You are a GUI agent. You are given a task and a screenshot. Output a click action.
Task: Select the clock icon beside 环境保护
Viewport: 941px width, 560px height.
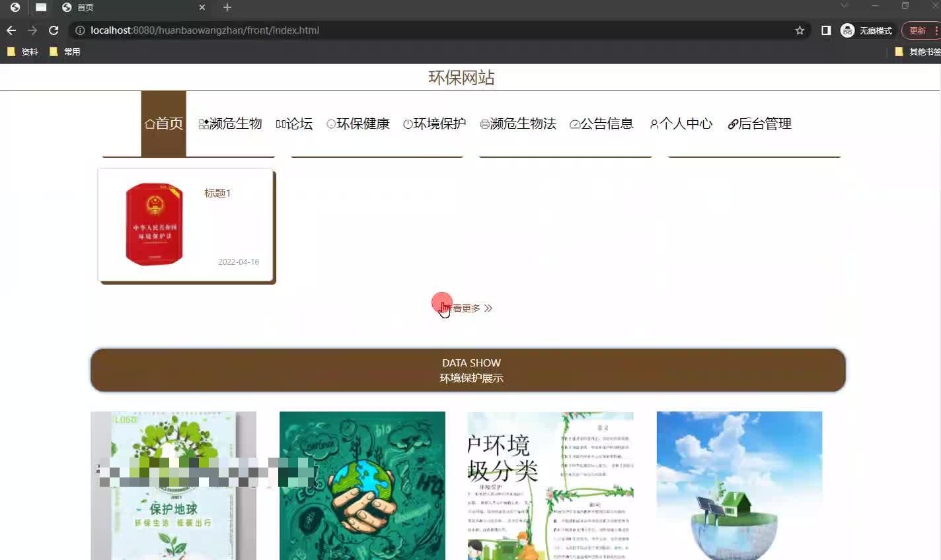coord(408,123)
